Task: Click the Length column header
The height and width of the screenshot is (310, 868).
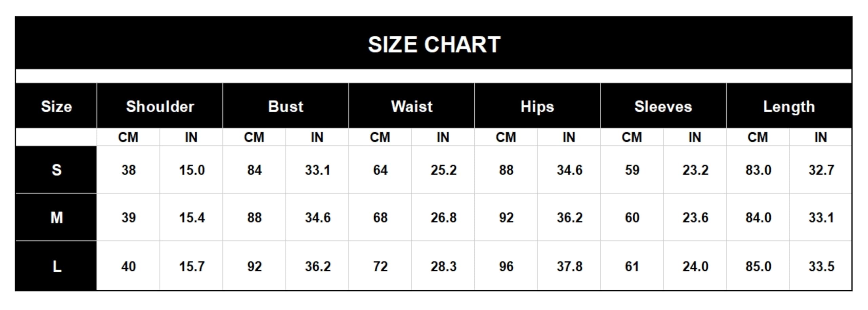Action: coord(789,106)
